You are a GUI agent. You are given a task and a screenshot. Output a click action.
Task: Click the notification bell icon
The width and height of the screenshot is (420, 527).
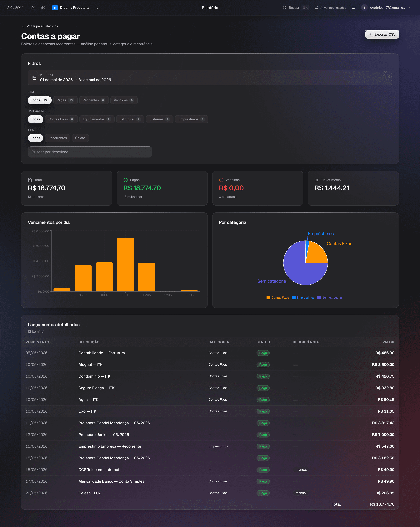[x=317, y=8]
